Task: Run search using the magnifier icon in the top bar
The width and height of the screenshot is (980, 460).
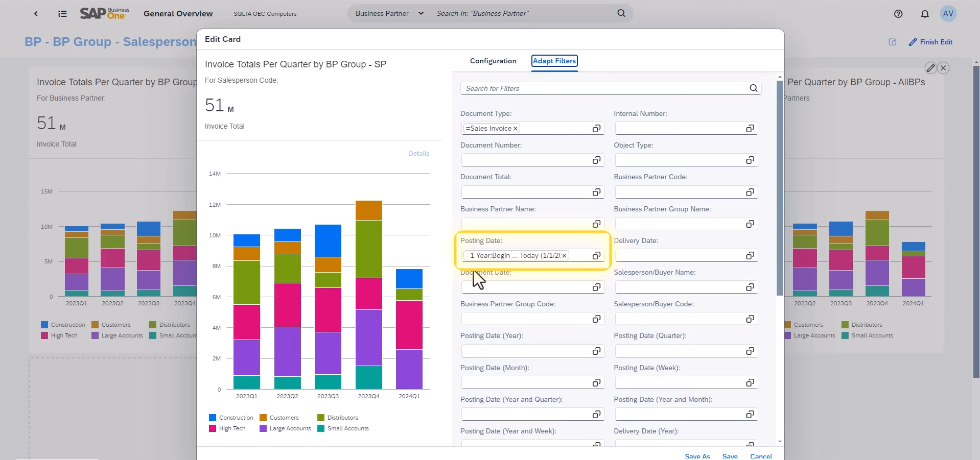Action: [x=621, y=13]
